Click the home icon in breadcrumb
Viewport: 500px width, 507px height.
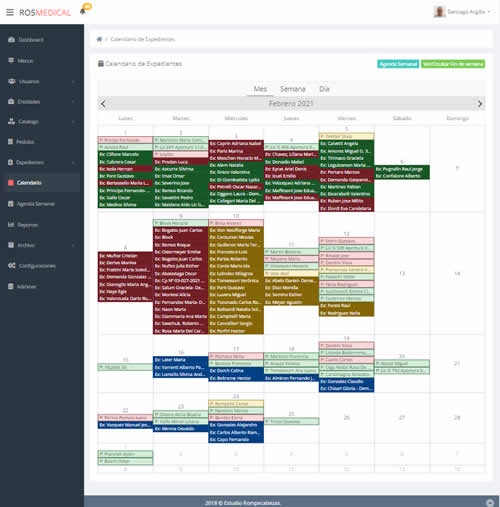click(99, 39)
